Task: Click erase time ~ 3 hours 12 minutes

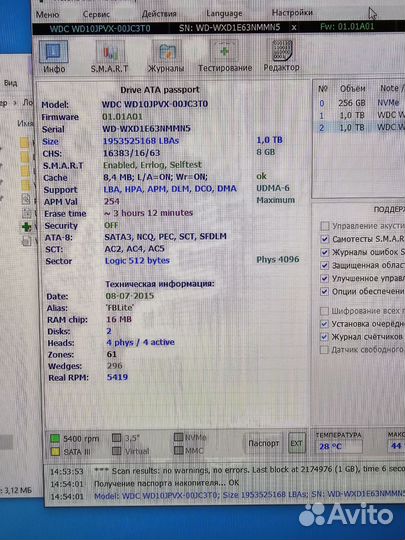Action: click(x=148, y=213)
